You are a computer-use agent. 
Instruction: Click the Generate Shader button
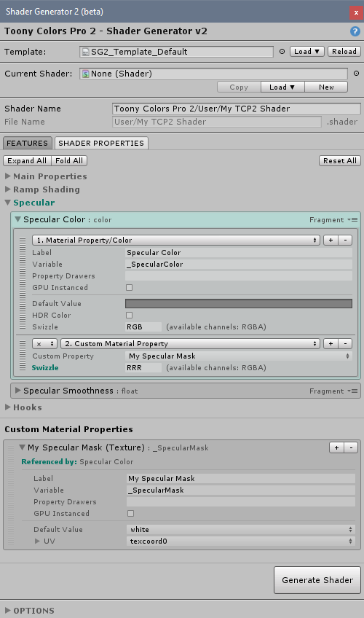(x=317, y=580)
